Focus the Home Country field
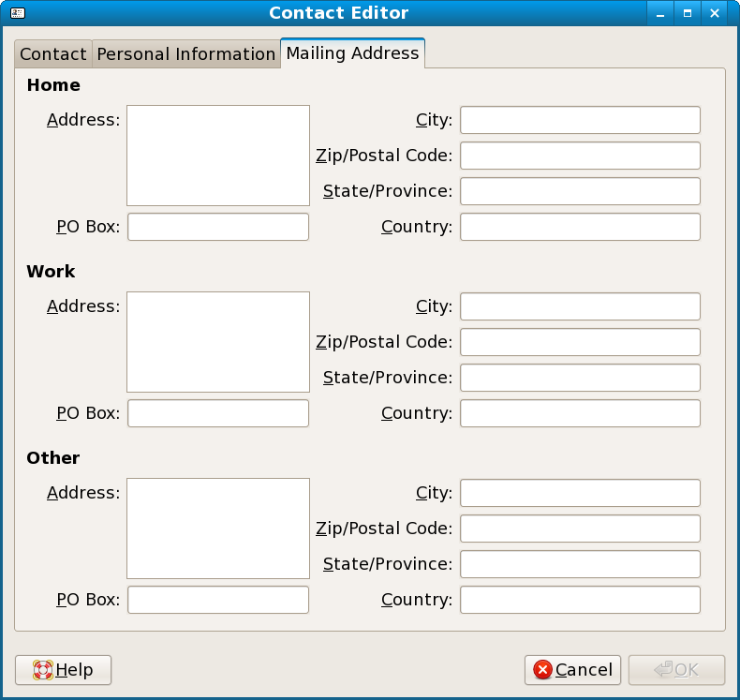 click(580, 227)
